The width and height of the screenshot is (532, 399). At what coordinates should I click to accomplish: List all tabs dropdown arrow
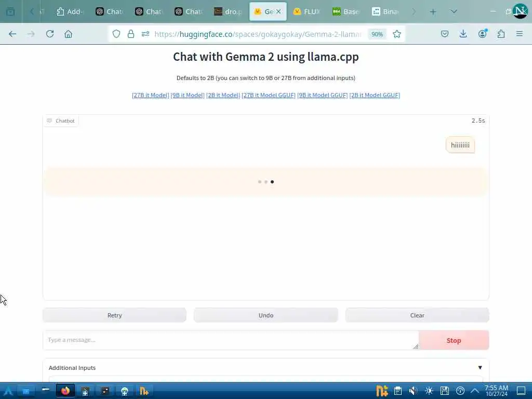pyautogui.click(x=454, y=11)
